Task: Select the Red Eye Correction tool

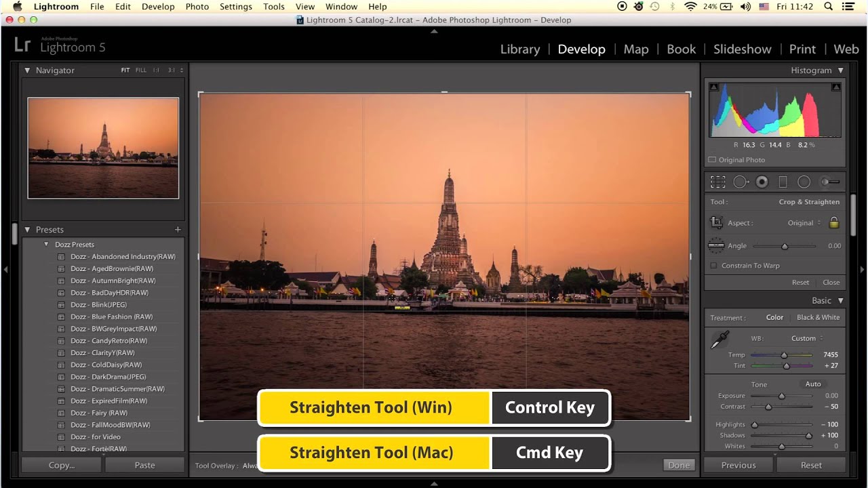Action: pos(762,182)
